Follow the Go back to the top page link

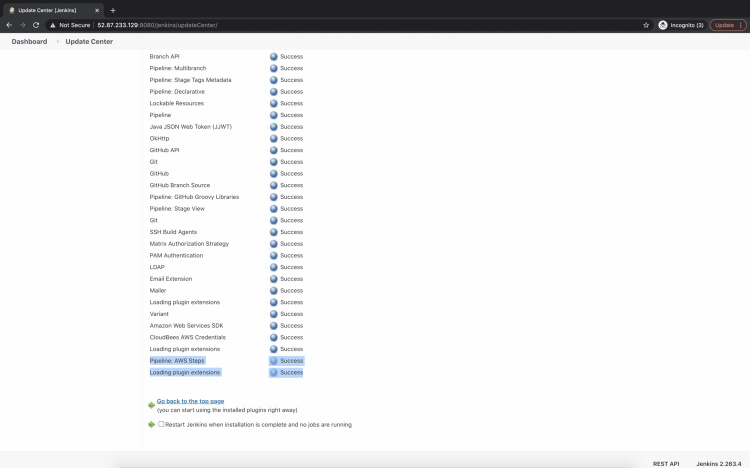pos(190,401)
